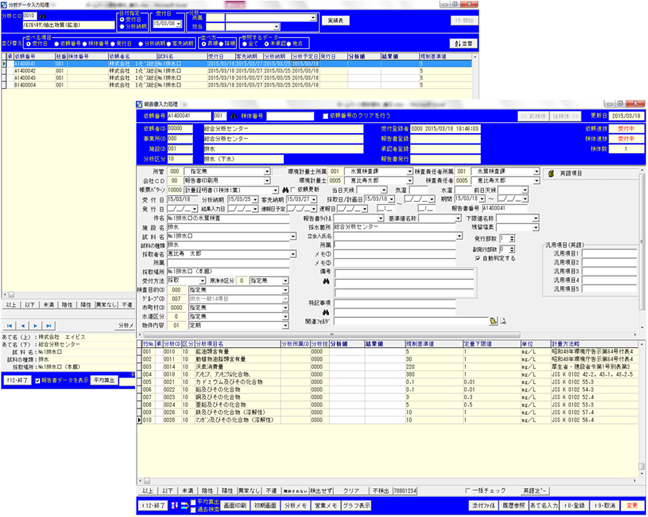Viewport: 648px width, 517px height.
Task: Toggle 報告書データを表示 checkbox in background window
Action: 38,381
